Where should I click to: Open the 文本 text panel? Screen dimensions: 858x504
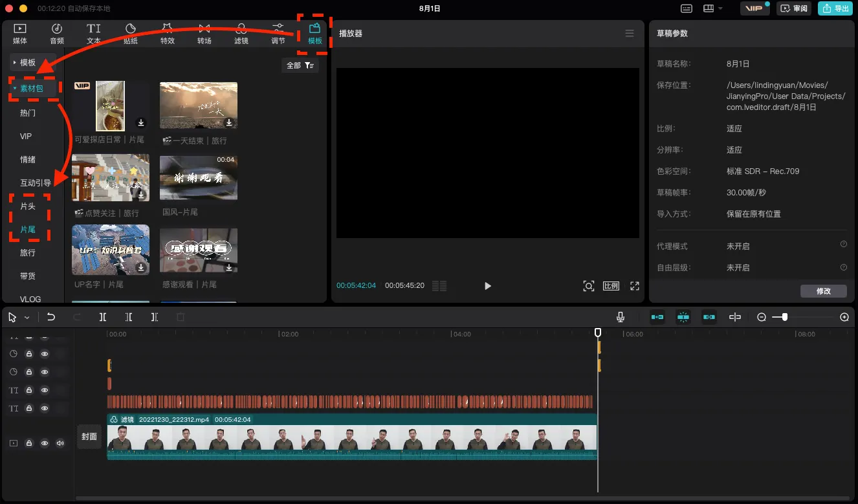94,34
